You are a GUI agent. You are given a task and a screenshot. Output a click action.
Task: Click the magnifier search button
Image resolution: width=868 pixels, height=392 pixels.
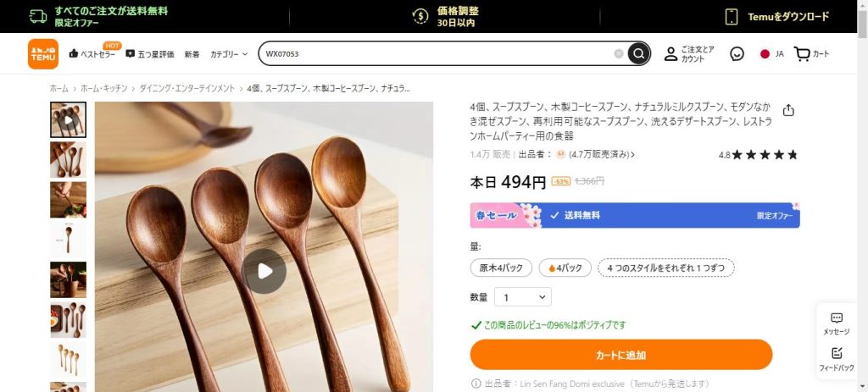point(639,54)
